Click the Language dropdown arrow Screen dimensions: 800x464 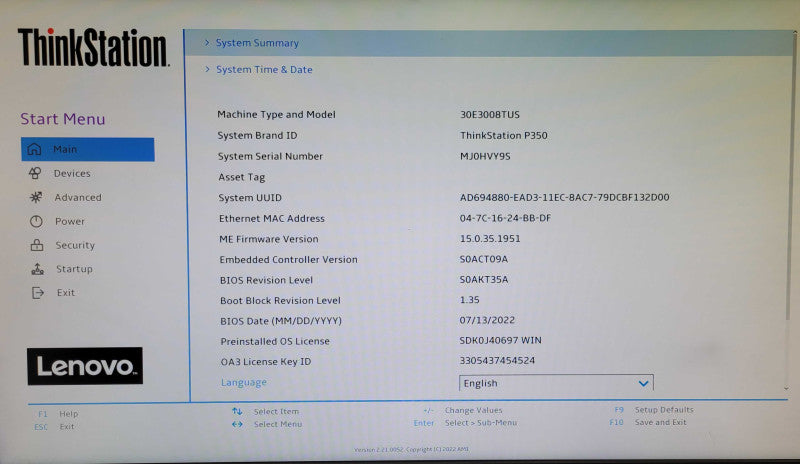click(x=643, y=383)
